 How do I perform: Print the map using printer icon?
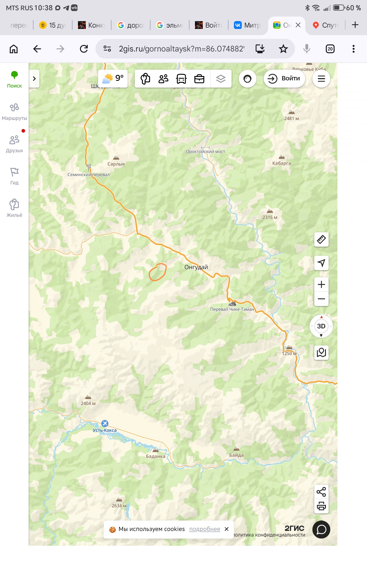click(321, 506)
